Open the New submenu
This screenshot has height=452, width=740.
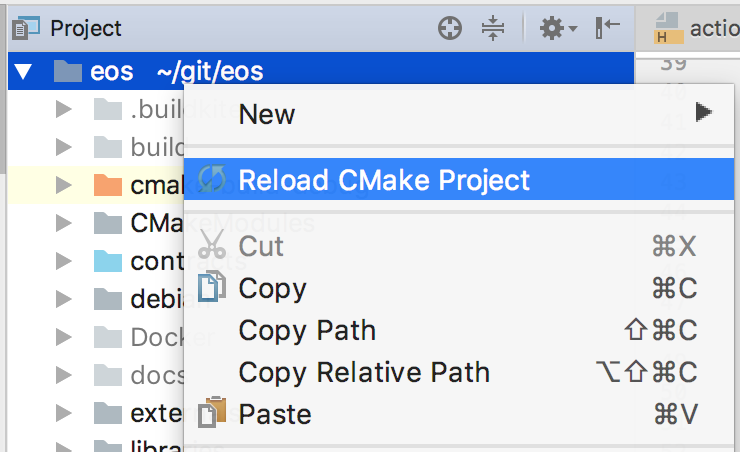pyautogui.click(x=459, y=115)
